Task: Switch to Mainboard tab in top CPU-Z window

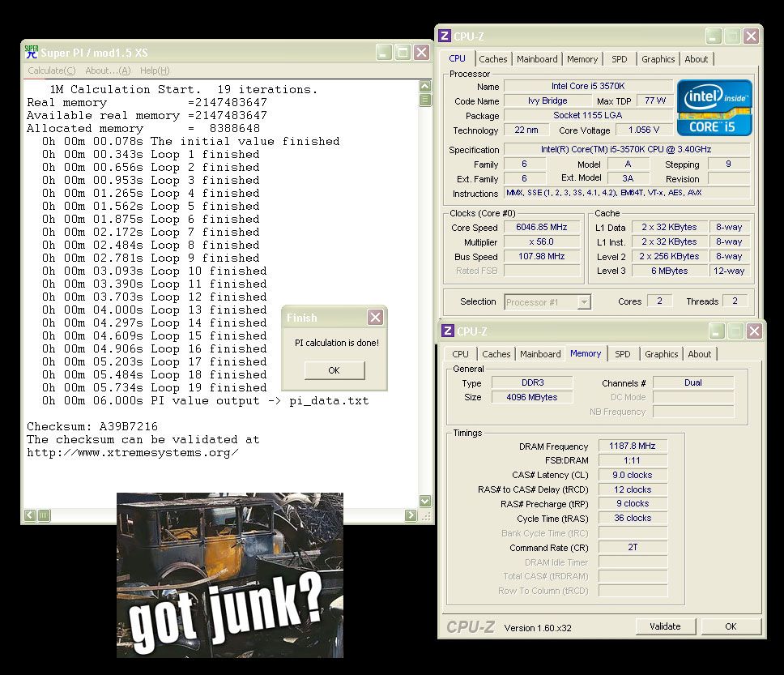Action: coord(537,59)
